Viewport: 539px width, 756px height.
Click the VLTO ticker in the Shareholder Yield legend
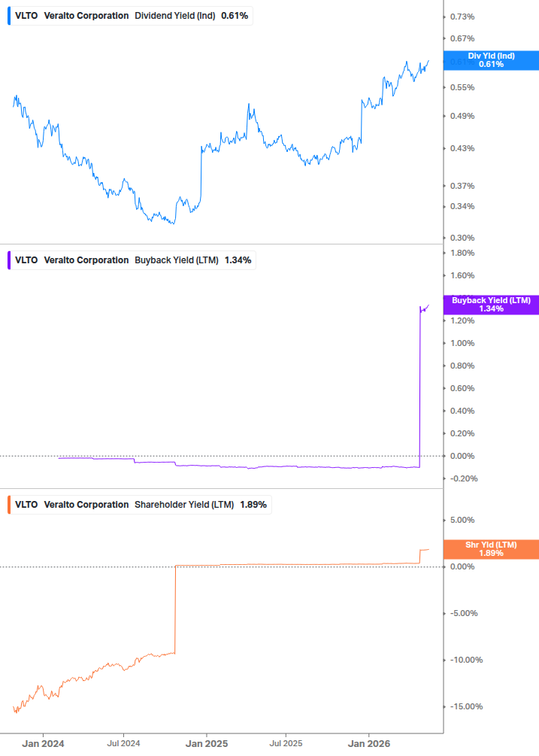click(26, 505)
